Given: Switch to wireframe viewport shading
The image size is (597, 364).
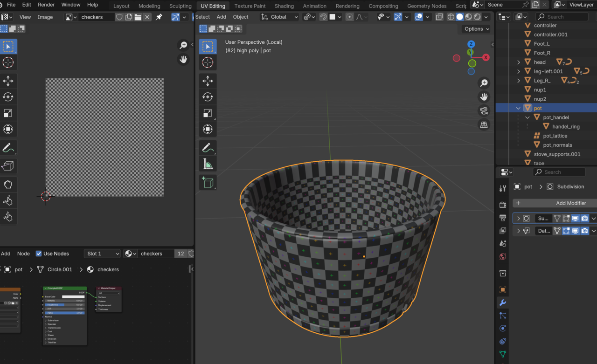Looking at the screenshot, I should (x=451, y=17).
